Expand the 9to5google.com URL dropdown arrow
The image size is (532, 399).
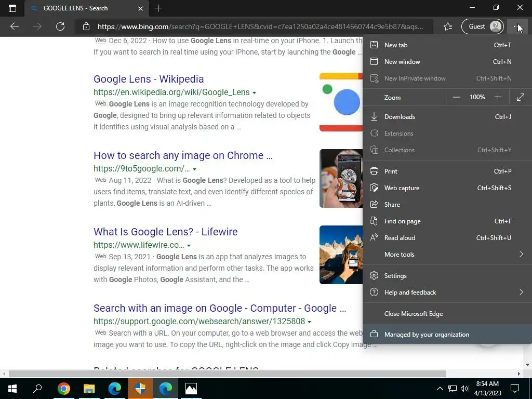(x=194, y=169)
